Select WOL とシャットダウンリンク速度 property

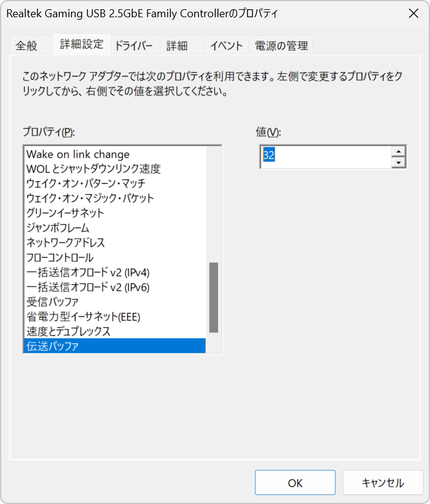(x=115, y=169)
